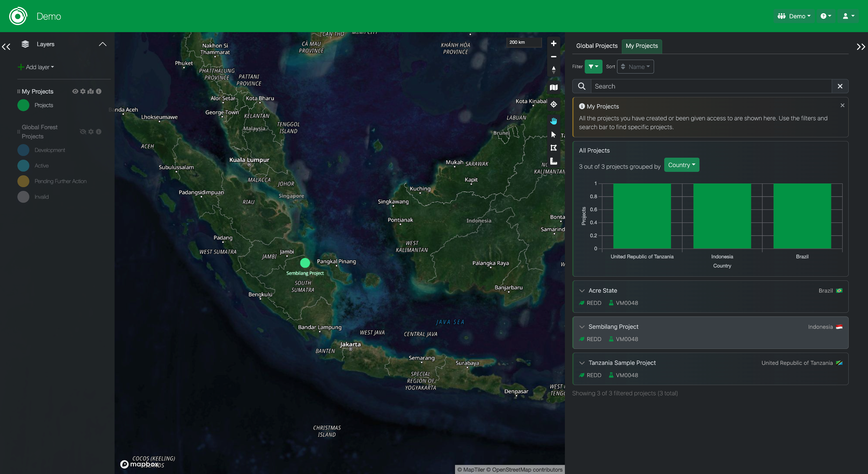Collapse the left sidebar with double chevron
This screenshot has width=868, height=474.
(x=6, y=47)
